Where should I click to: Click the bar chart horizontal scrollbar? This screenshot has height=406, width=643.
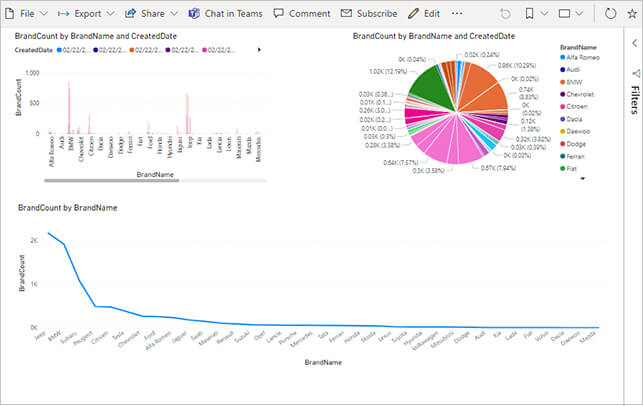tap(112, 180)
